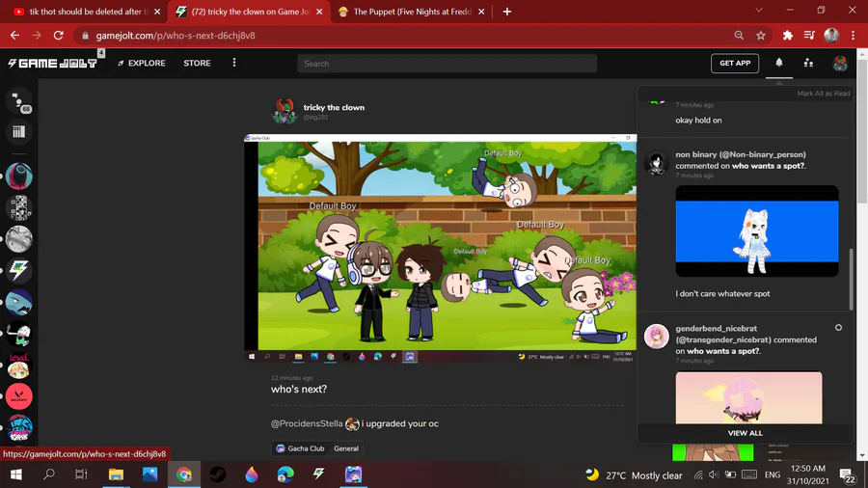Click Mark All as Read
The image size is (868, 488).
tap(824, 94)
